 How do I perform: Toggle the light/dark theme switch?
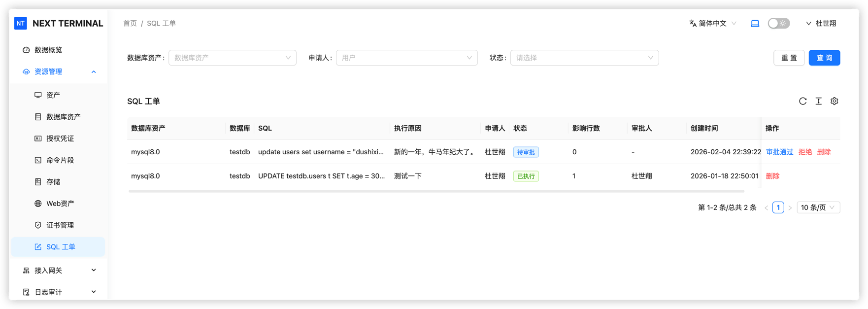coord(778,23)
